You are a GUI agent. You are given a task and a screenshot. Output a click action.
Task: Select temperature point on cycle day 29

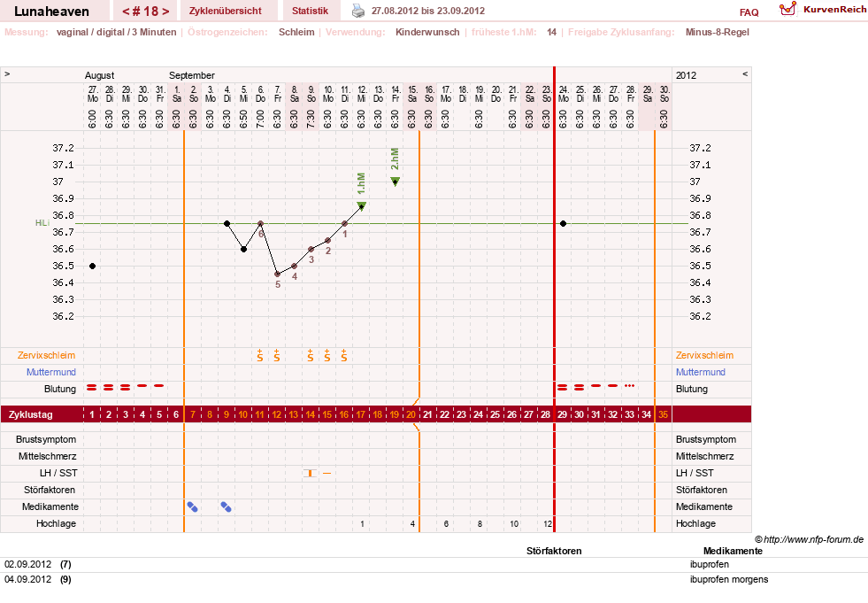tap(563, 223)
